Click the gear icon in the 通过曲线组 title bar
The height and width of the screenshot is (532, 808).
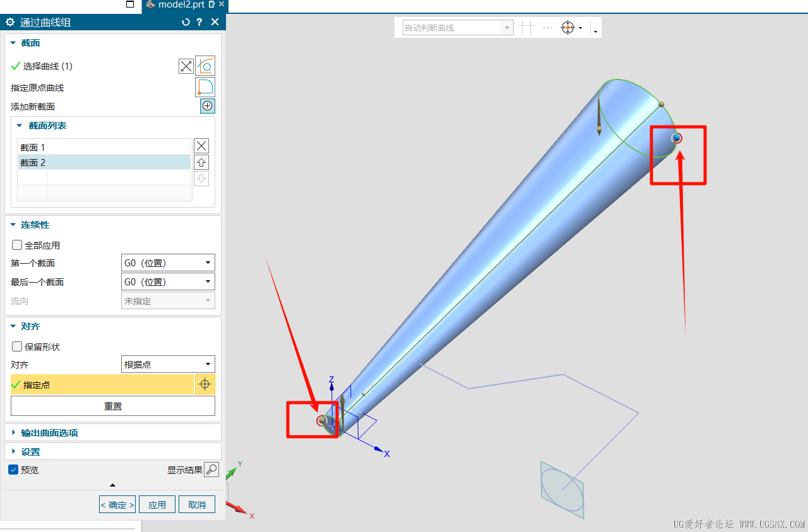click(x=10, y=22)
